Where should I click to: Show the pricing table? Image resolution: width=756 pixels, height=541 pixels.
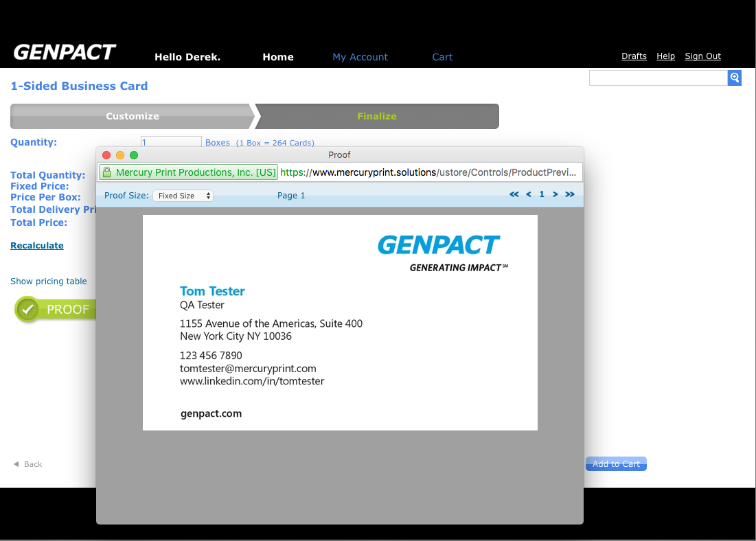click(x=49, y=281)
